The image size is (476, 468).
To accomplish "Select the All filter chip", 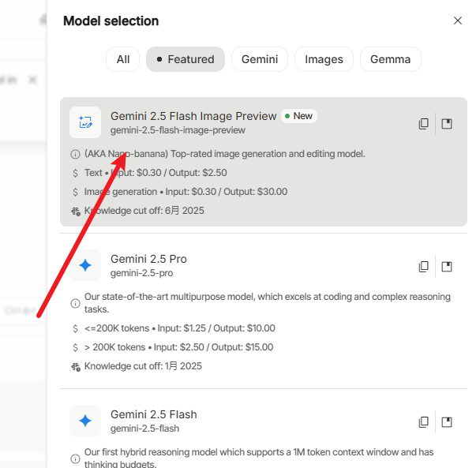I will pos(123,59).
